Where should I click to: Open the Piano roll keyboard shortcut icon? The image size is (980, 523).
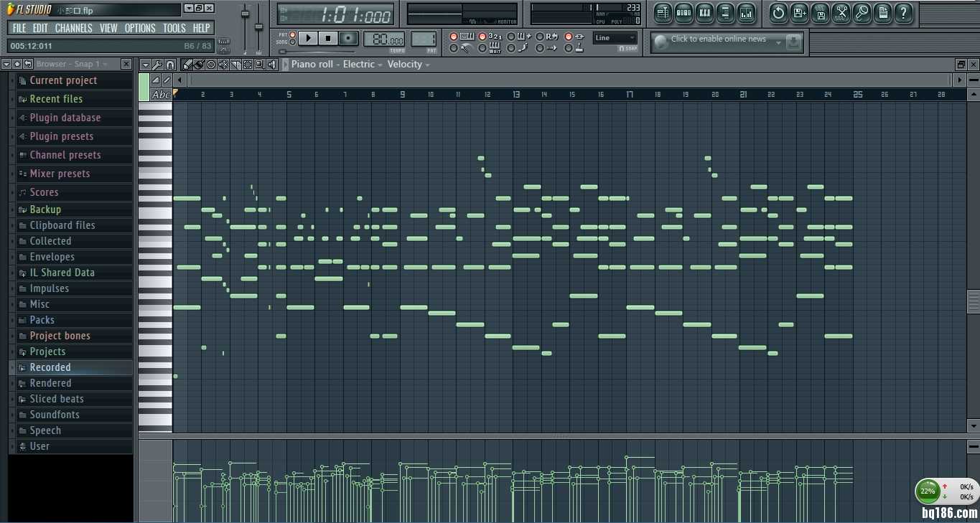704,12
